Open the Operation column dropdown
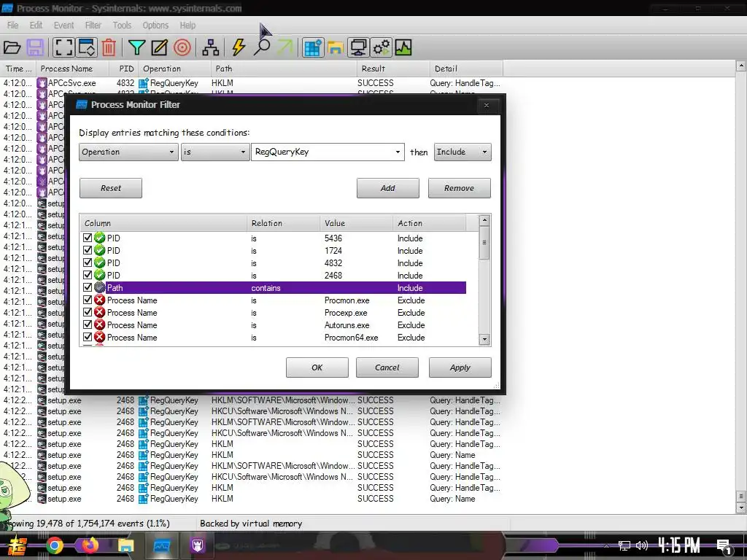 tap(128, 152)
